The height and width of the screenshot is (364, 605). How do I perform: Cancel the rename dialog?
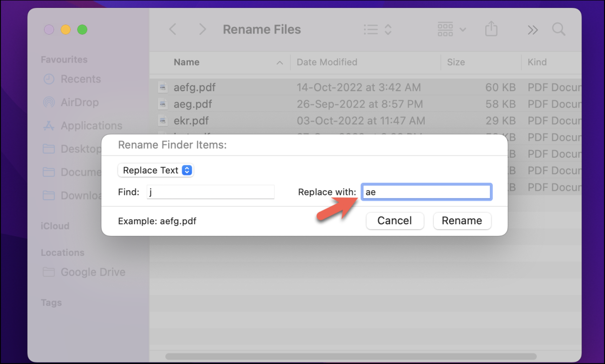pos(395,221)
